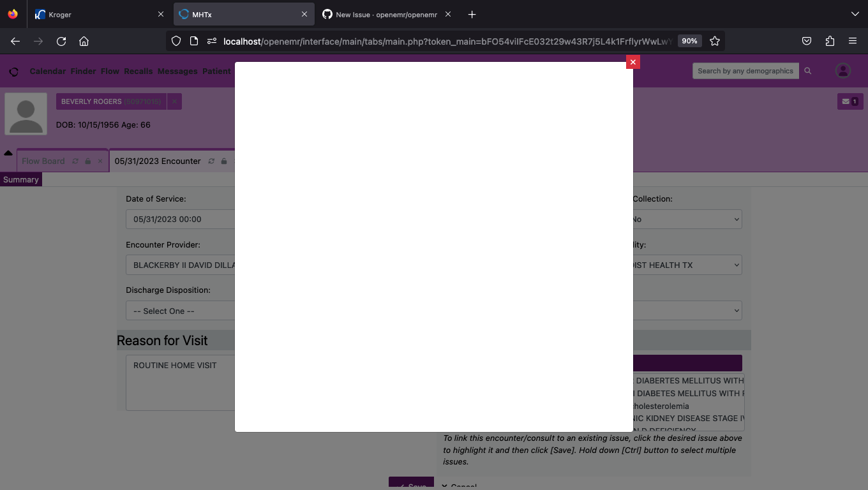
Task: Click the demographics search field
Action: [x=745, y=71]
